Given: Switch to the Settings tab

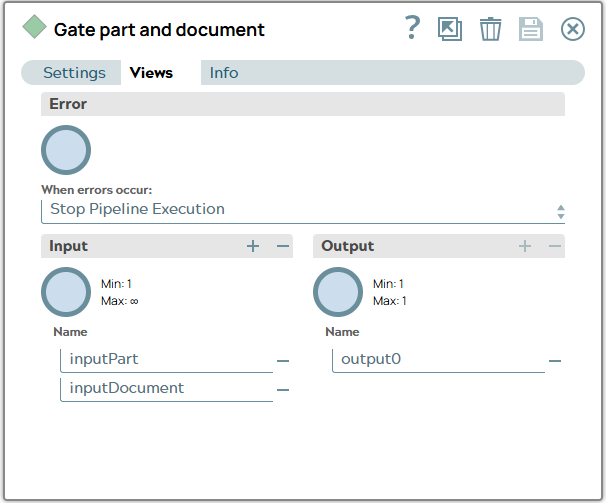Looking at the screenshot, I should [74, 73].
